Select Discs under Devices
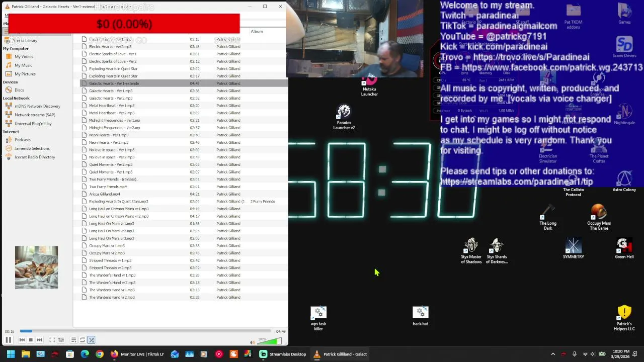The height and width of the screenshot is (362, 644). tap(19, 90)
